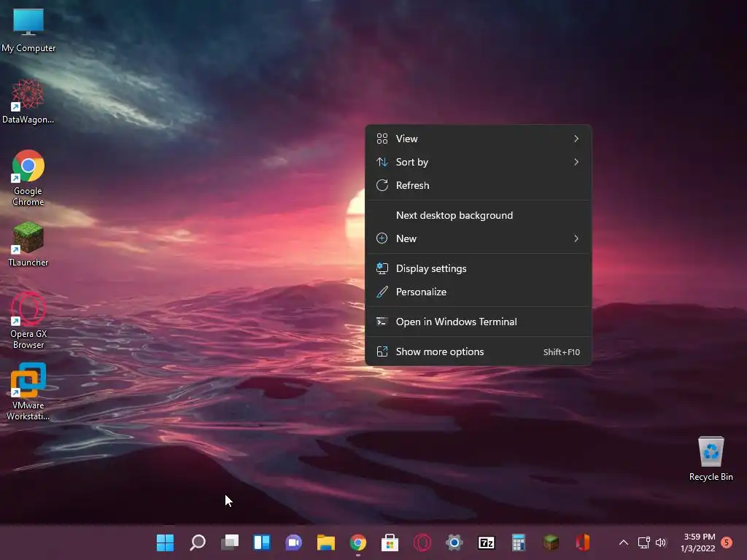Viewport: 747px width, 560px height.
Task: Launch Opera GX from taskbar
Action: (422, 542)
